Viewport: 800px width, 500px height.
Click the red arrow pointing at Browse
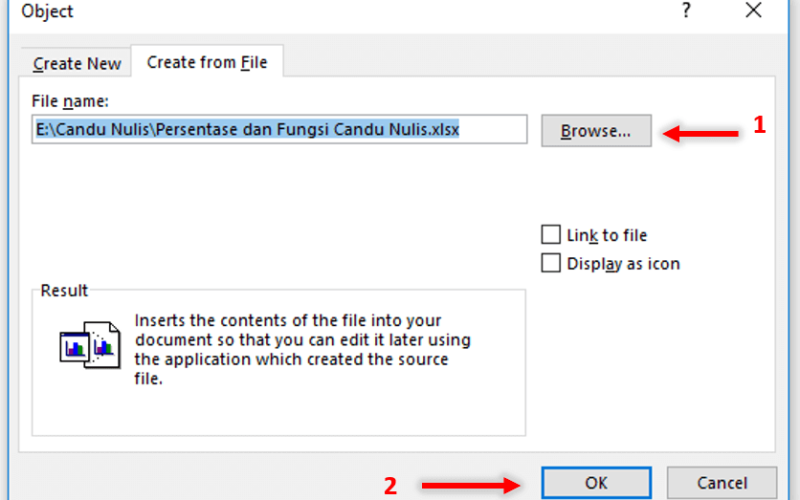click(700, 133)
